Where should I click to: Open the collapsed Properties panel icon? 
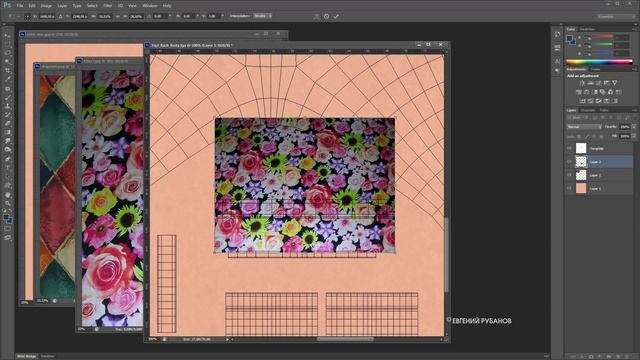coord(558,48)
